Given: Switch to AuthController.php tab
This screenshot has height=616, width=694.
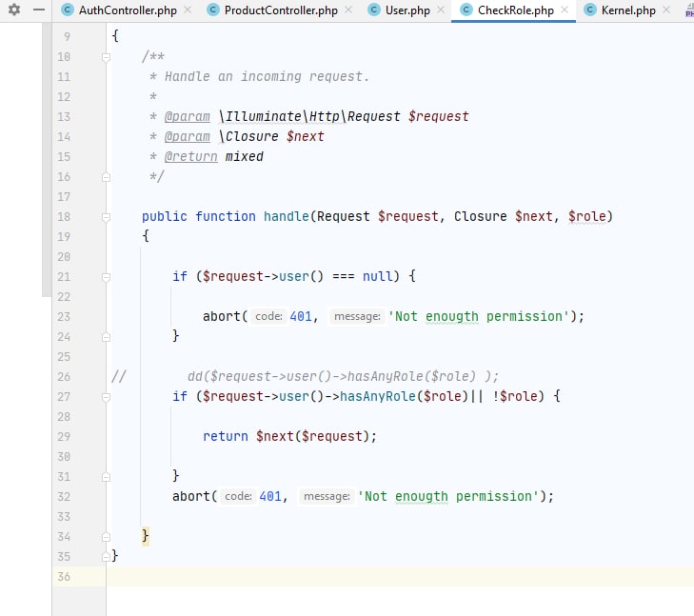Looking at the screenshot, I should [x=128, y=10].
